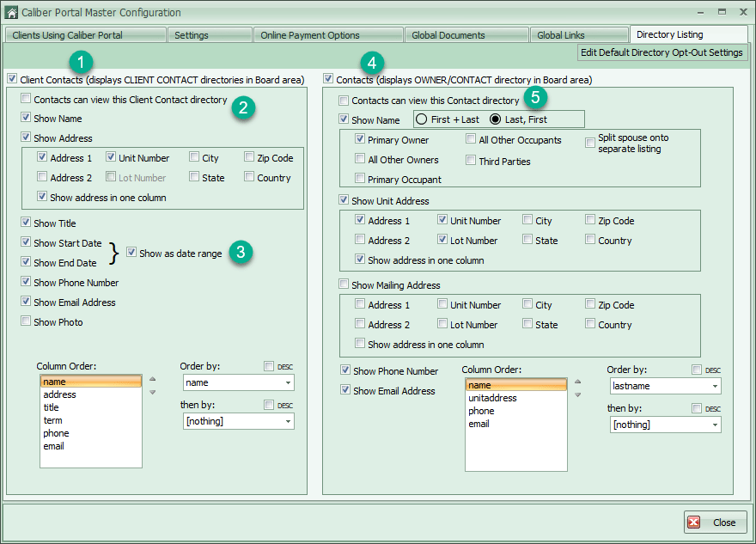This screenshot has width=756, height=544.
Task: Move name up in left Column Order
Action: (152, 379)
